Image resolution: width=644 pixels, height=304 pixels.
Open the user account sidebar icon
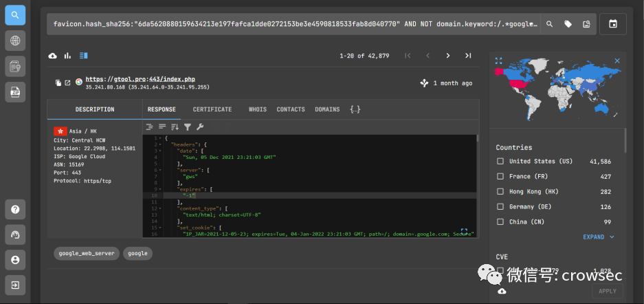pyautogui.click(x=15, y=259)
